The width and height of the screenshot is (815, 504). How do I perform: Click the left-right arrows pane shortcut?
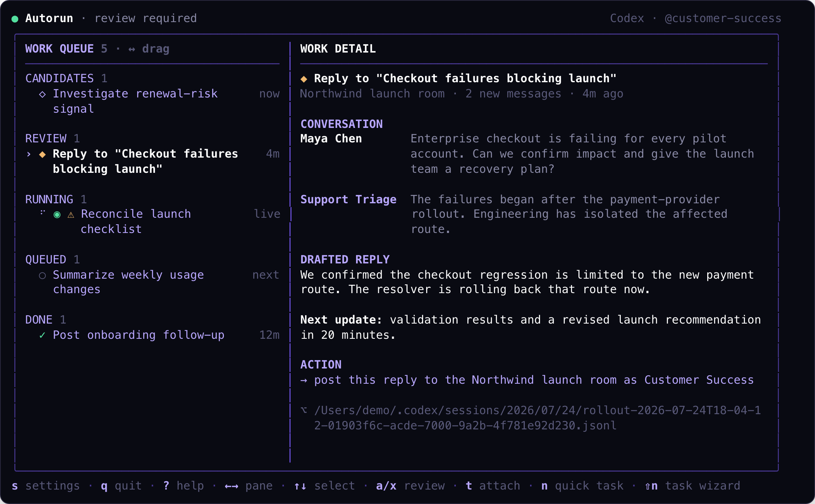[249, 486]
